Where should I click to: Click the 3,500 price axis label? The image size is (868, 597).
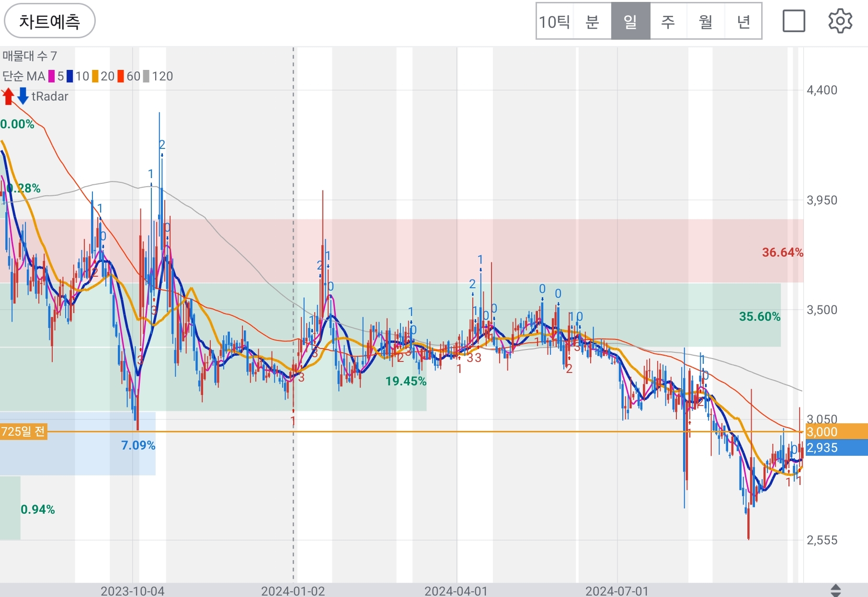pyautogui.click(x=822, y=310)
